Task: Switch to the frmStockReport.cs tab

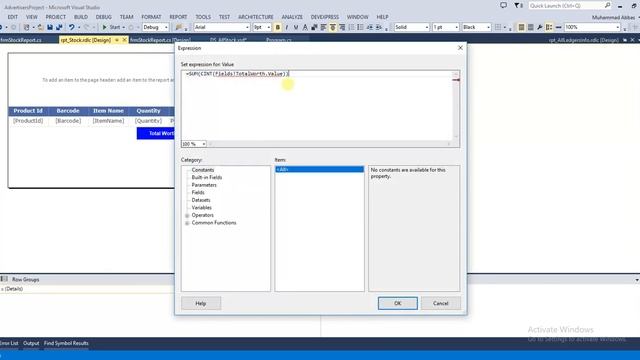Action: point(21,40)
